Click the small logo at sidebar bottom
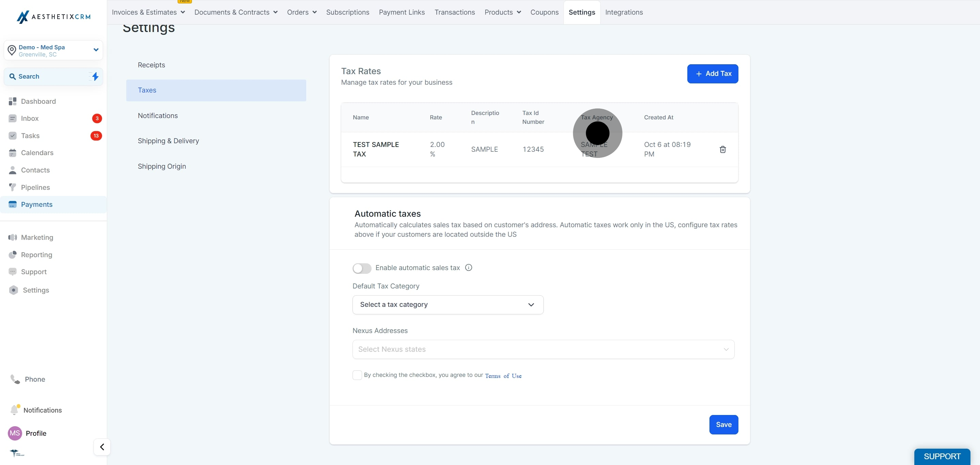Screen dimensions: 980x465 [x=17, y=453]
